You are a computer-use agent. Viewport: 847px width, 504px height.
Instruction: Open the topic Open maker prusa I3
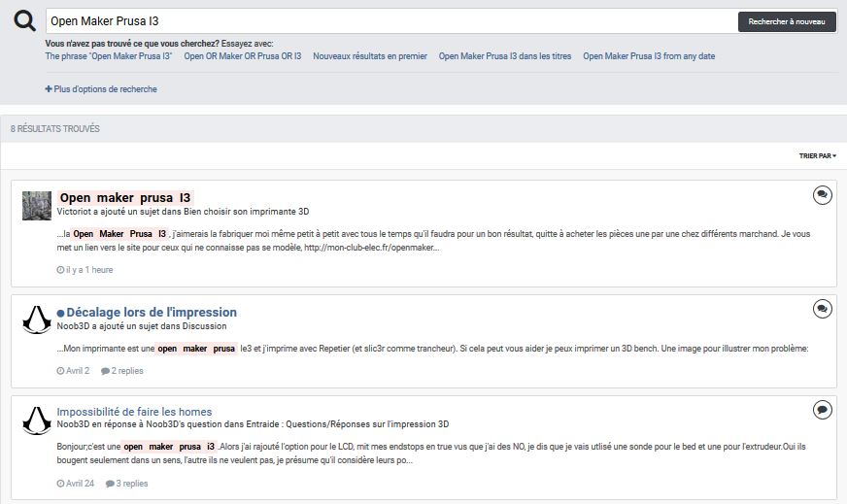(x=124, y=198)
